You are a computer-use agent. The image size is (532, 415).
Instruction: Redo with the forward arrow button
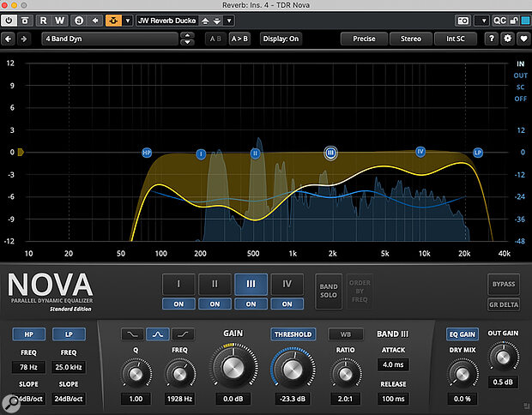click(24, 39)
